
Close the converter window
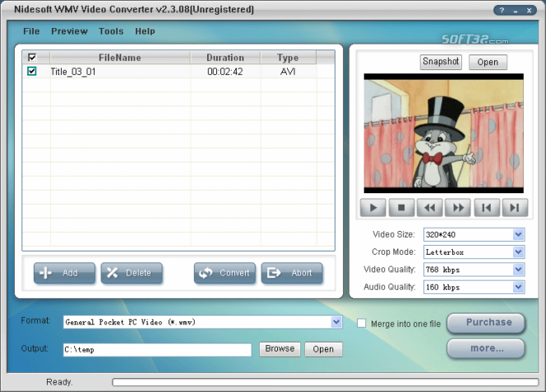[x=529, y=11]
